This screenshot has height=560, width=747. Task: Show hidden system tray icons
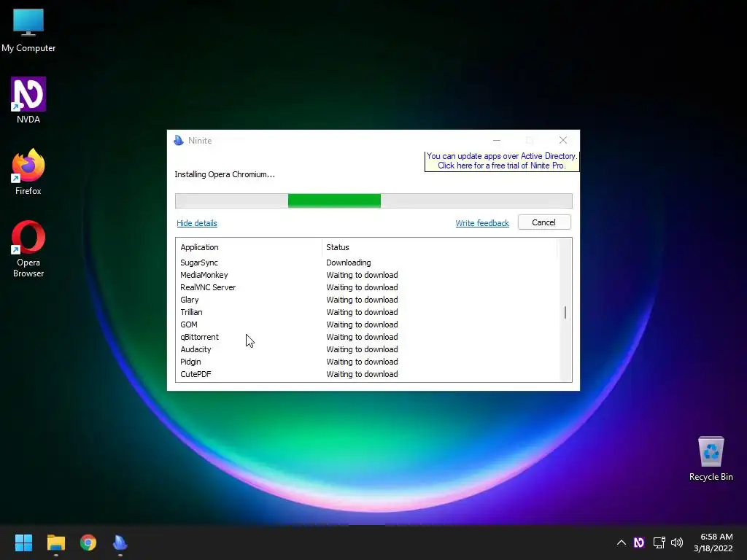(x=622, y=542)
